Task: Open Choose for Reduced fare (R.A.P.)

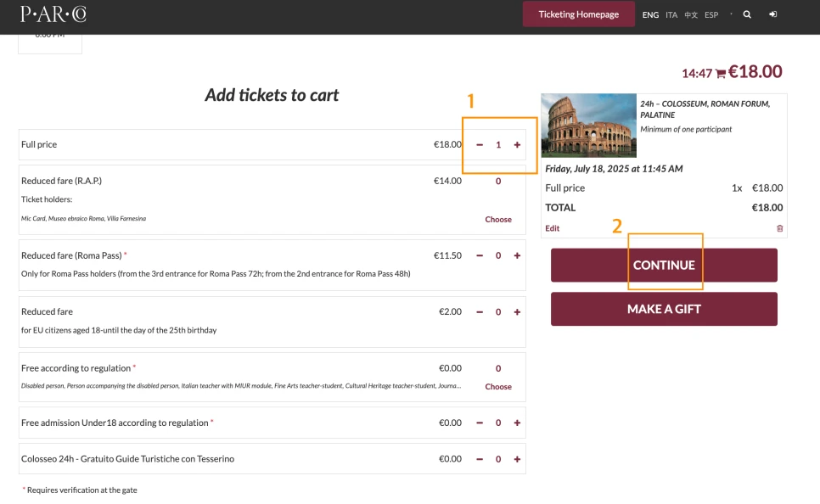Action: point(498,220)
